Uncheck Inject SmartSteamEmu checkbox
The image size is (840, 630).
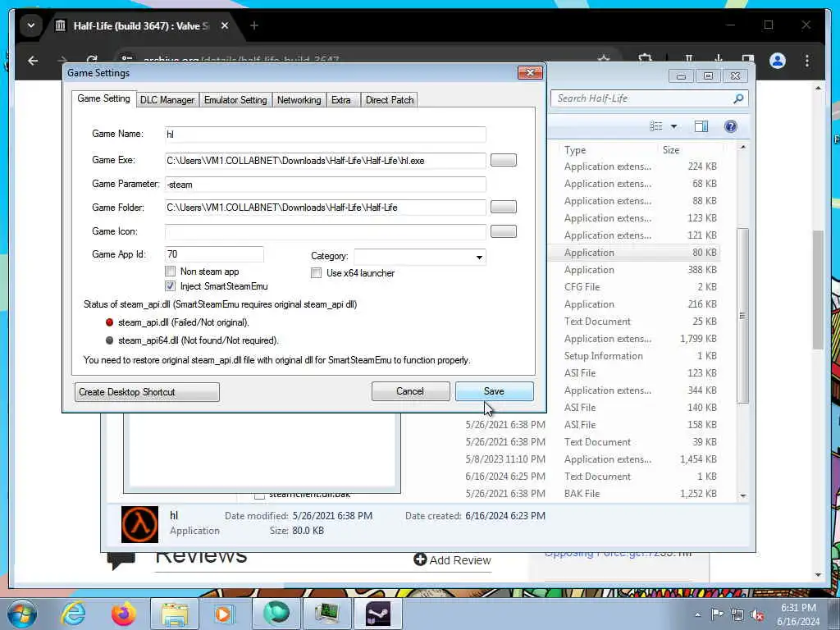coord(171,286)
